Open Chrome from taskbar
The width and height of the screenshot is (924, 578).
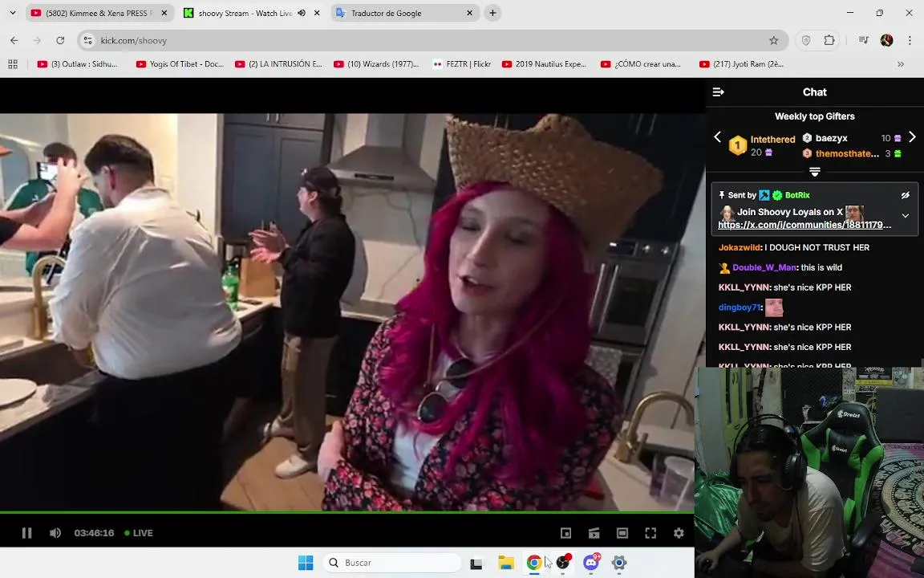534,563
